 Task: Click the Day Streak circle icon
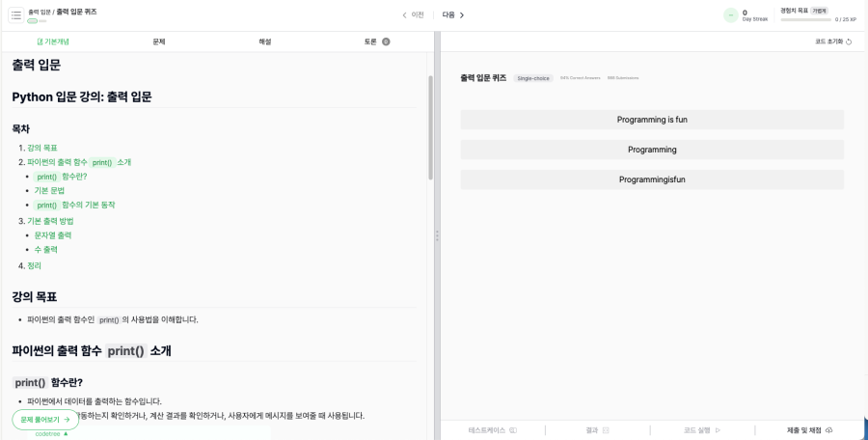(731, 15)
